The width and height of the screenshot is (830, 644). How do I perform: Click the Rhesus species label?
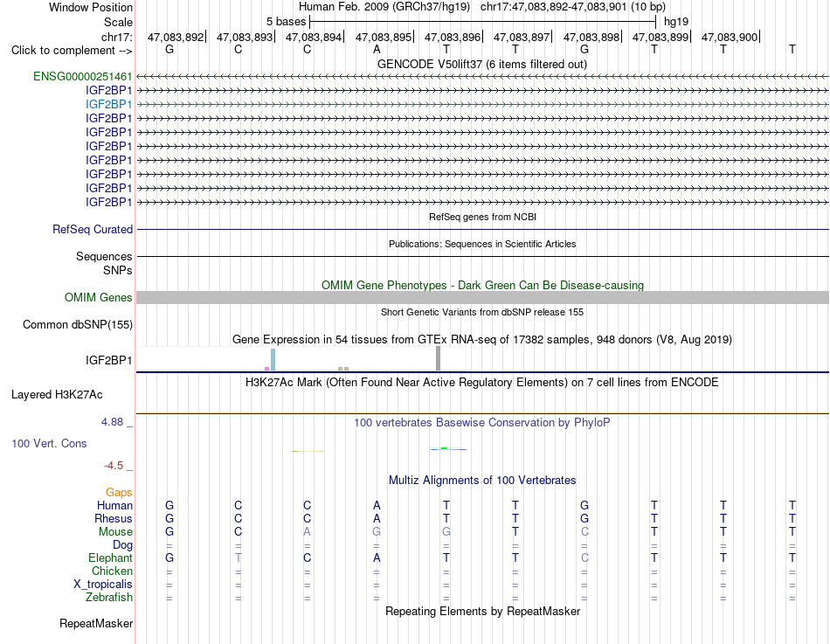coord(114,518)
